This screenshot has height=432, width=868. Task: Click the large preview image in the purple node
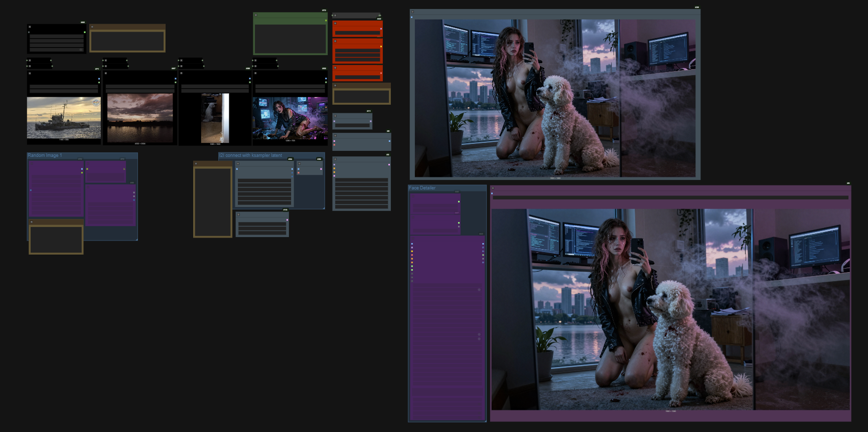(x=670, y=309)
